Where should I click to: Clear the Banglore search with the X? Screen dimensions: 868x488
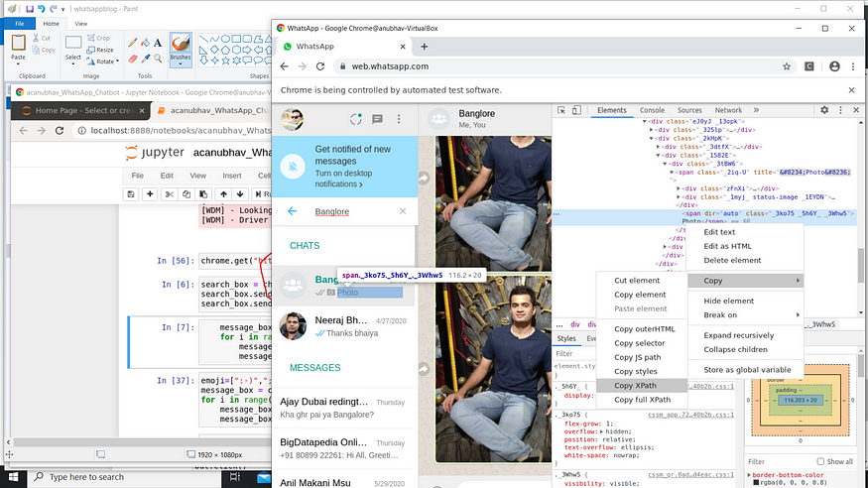click(403, 211)
